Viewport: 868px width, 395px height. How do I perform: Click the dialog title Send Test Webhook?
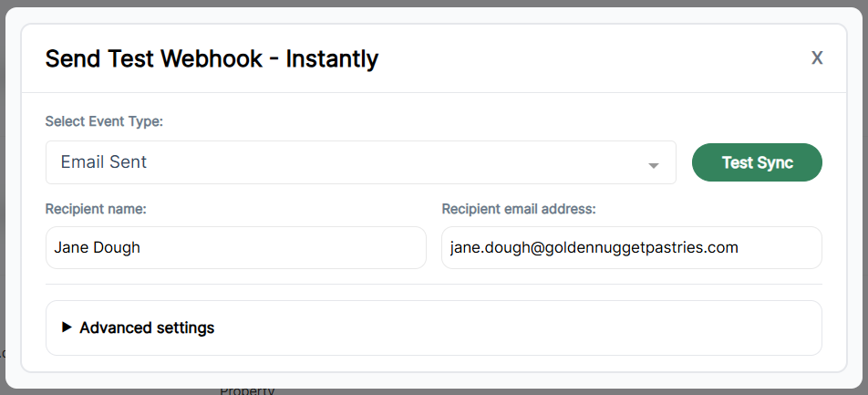point(212,59)
